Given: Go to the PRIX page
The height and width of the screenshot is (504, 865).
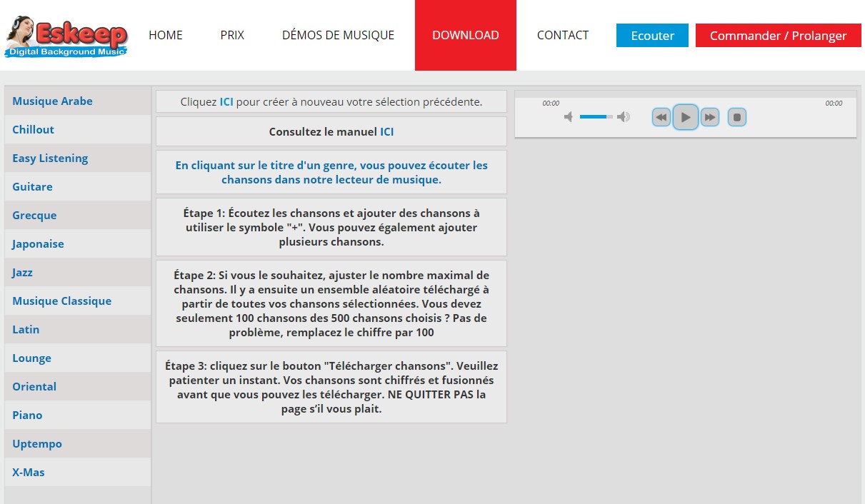Looking at the screenshot, I should [x=232, y=35].
